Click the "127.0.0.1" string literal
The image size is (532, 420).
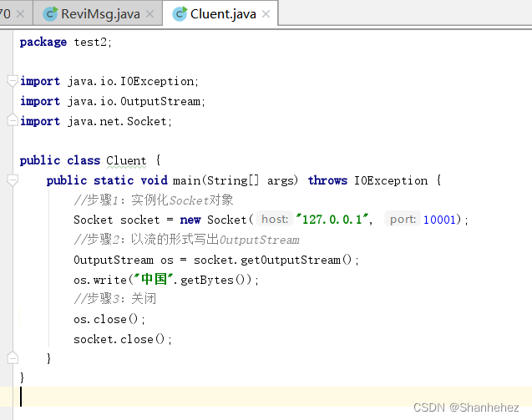point(332,220)
